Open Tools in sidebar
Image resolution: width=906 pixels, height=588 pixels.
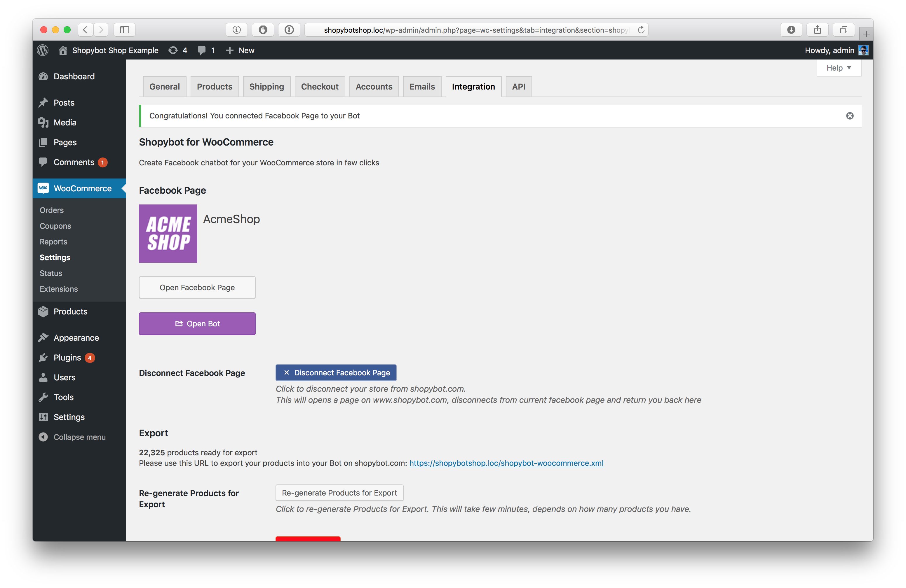point(79,397)
